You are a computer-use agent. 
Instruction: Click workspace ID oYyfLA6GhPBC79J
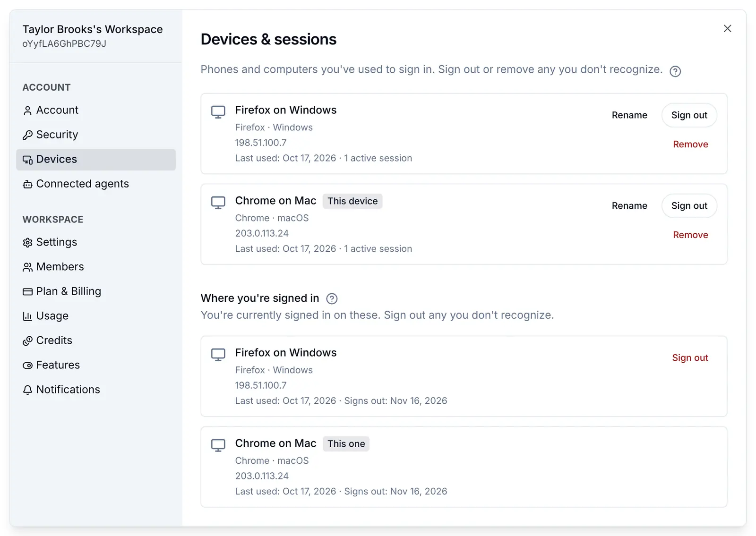(x=64, y=44)
